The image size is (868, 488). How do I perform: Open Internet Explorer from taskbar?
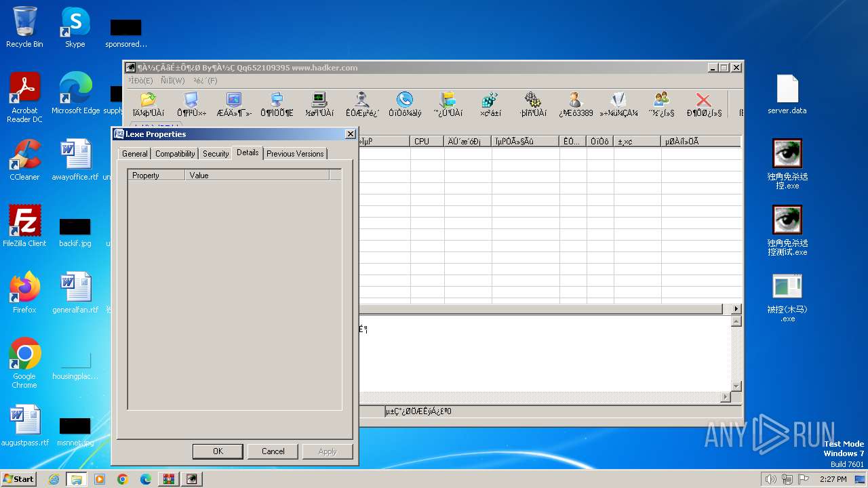coord(54,479)
